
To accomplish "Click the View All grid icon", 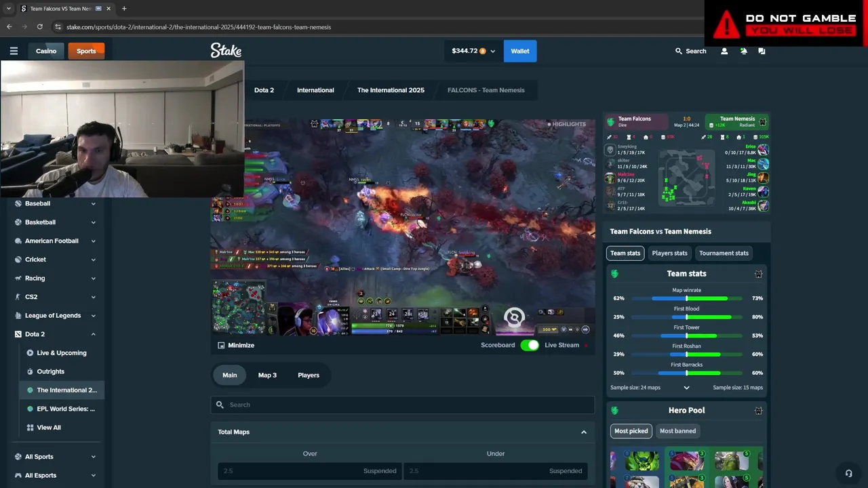I will point(30,428).
